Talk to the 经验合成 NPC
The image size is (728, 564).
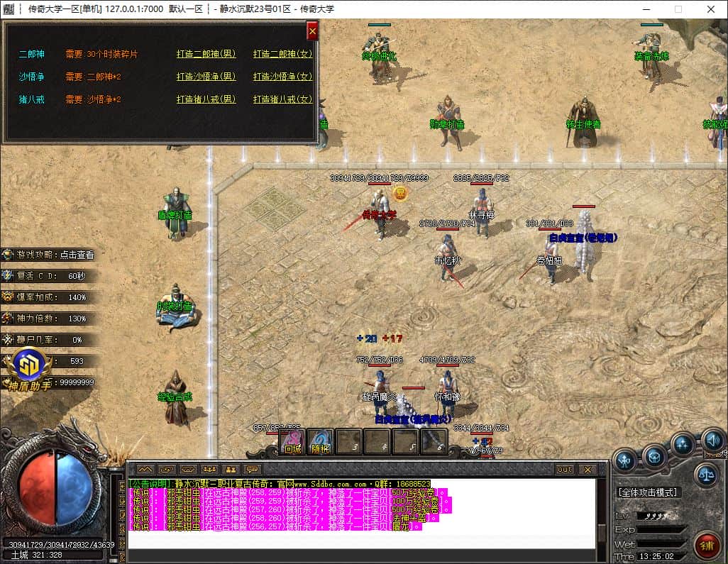point(176,397)
